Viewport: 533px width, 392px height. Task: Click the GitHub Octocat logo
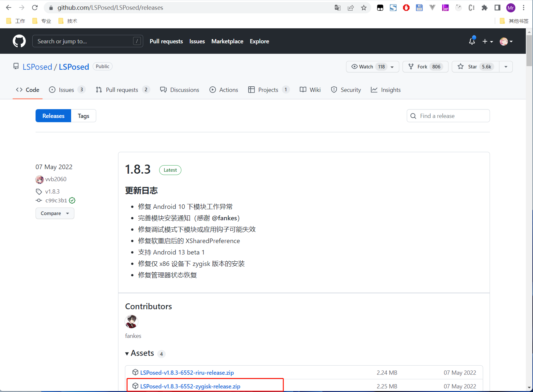coord(19,41)
